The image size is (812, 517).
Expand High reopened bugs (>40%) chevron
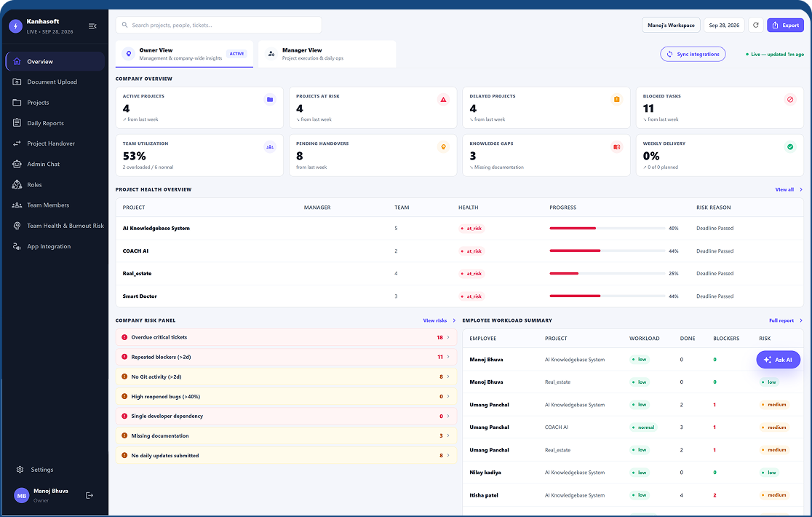pos(448,396)
